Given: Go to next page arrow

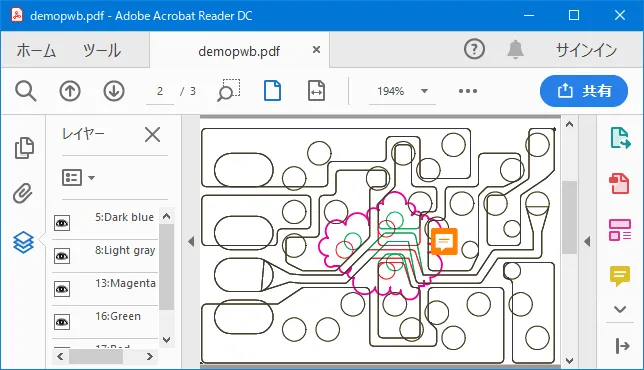Looking at the screenshot, I should tap(114, 91).
